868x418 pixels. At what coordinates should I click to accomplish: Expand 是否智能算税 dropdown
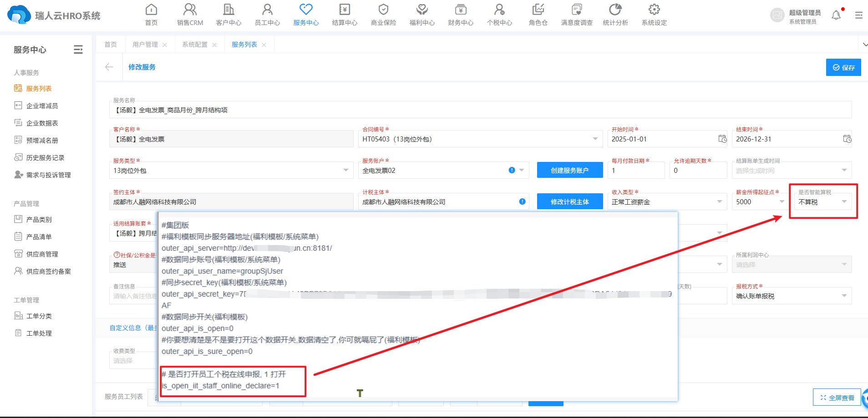coord(844,201)
